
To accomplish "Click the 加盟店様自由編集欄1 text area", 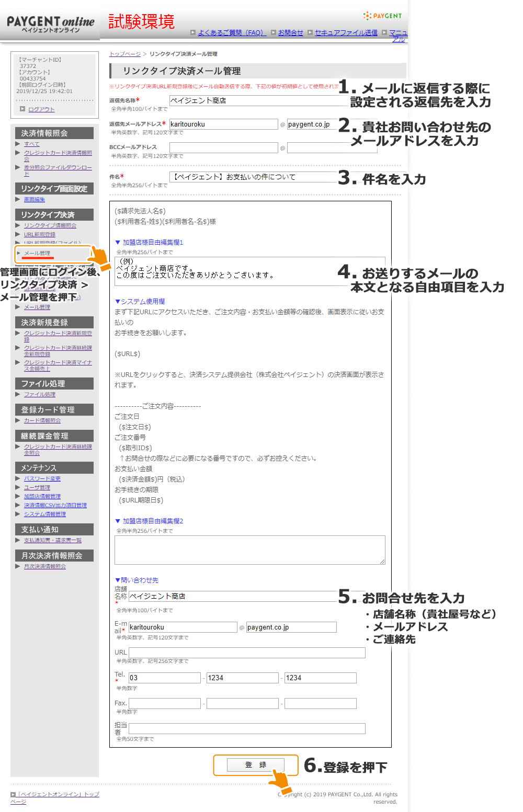I will tap(249, 271).
